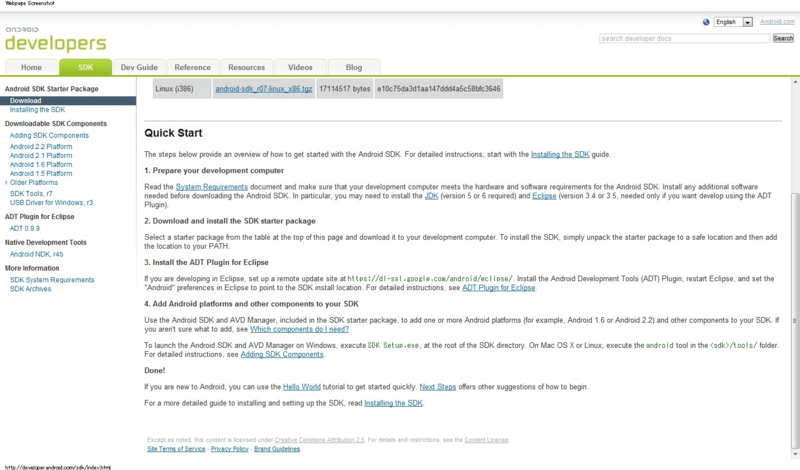
Task: Go to the Reference tab
Action: (x=192, y=67)
